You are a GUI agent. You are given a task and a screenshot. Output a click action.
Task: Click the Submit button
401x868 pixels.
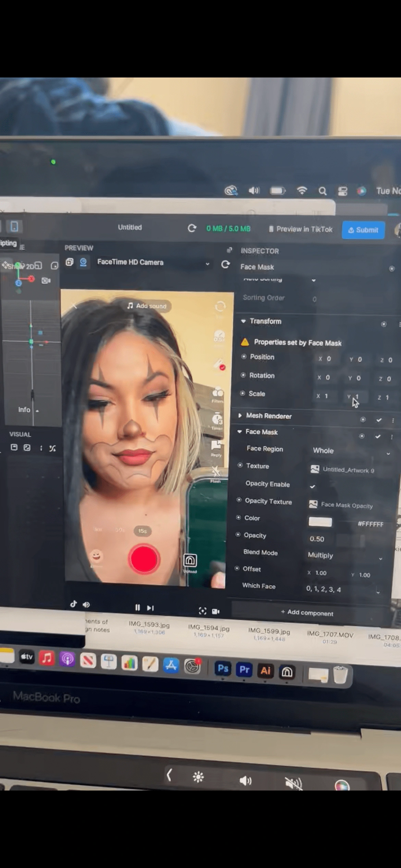click(x=363, y=230)
